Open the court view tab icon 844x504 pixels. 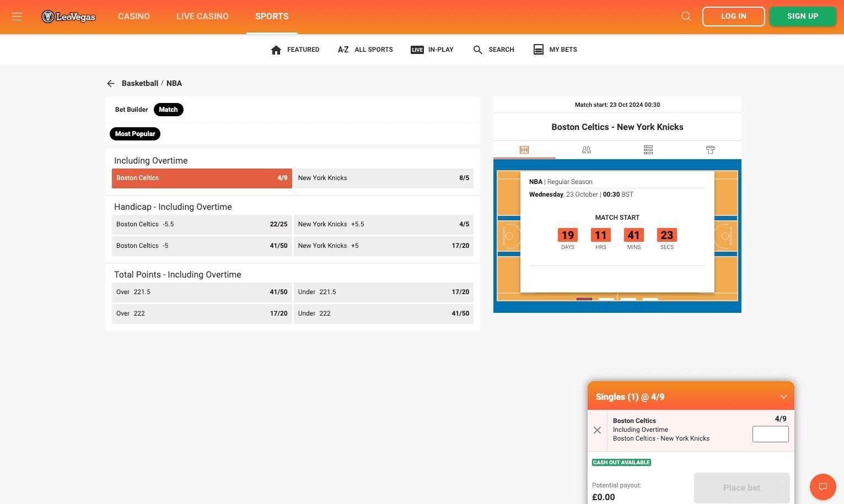524,150
